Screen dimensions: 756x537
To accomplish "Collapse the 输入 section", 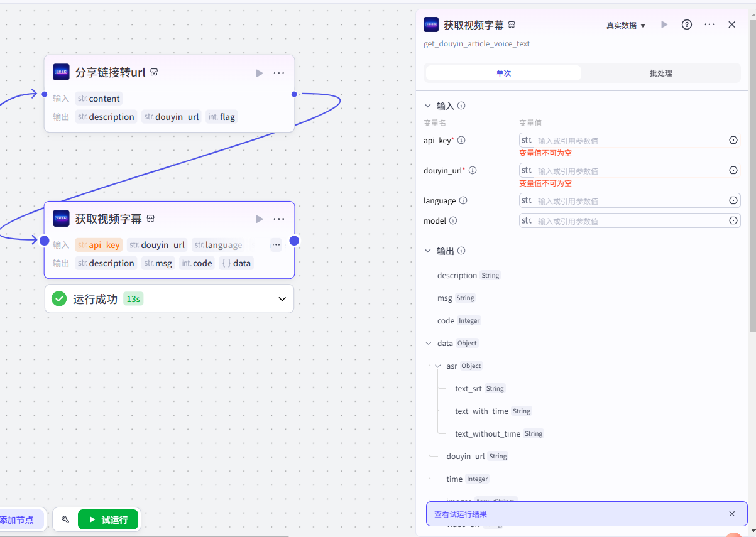I will (x=428, y=106).
